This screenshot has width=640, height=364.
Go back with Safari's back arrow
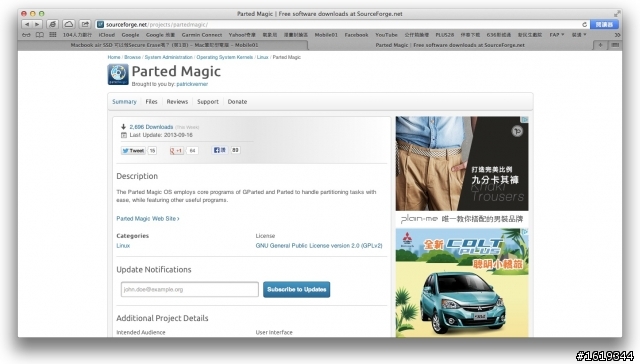click(27, 24)
